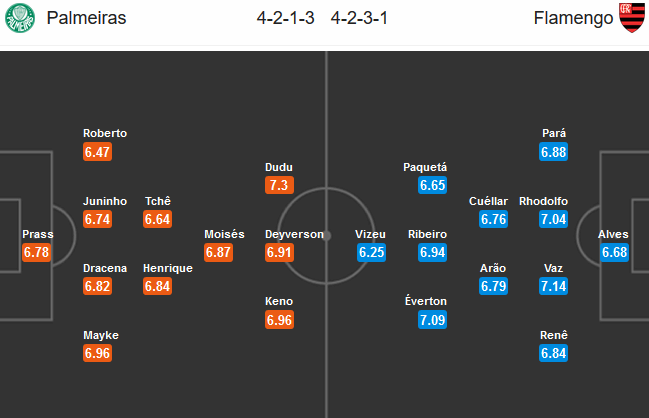The width and height of the screenshot is (649, 418).
Task: Select player Deyverson on the pitch
Action: pyautogui.click(x=294, y=234)
